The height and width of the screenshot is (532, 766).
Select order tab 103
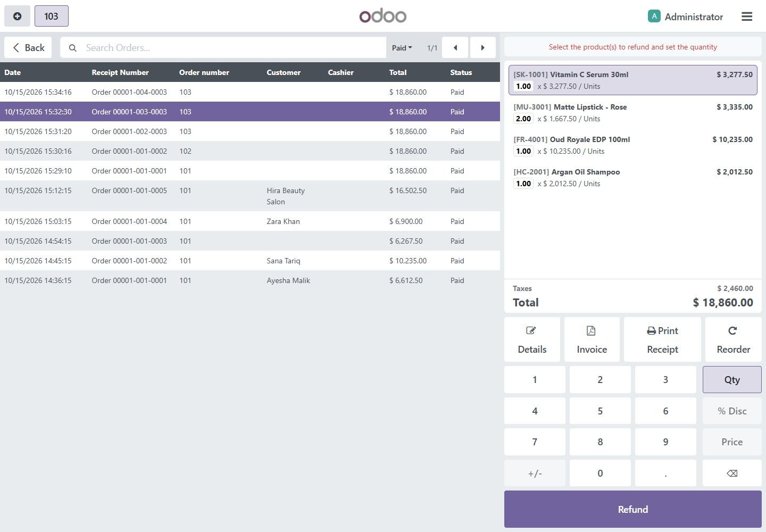click(51, 16)
